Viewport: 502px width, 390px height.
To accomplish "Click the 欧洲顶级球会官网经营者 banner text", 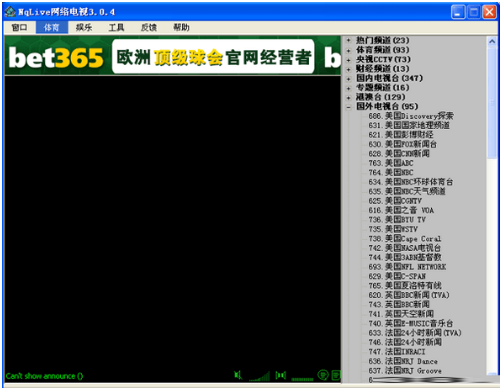I will [x=213, y=57].
